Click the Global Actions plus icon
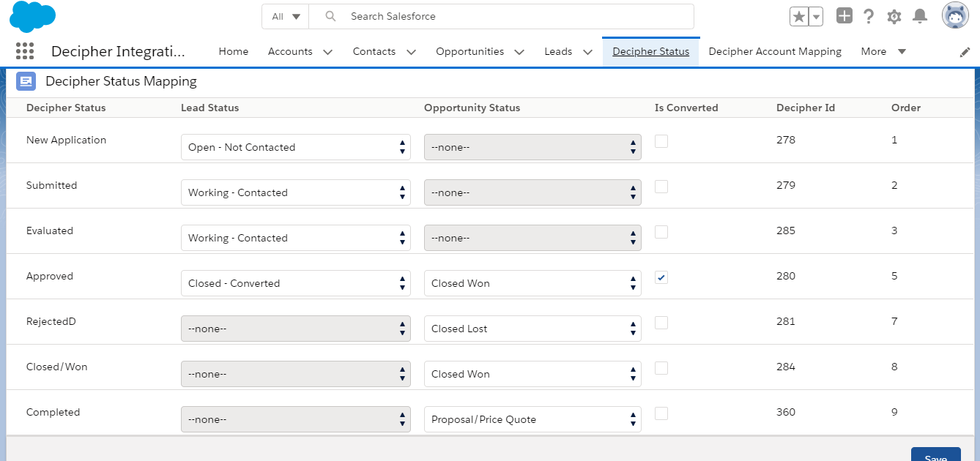The image size is (980, 461). pos(844,16)
